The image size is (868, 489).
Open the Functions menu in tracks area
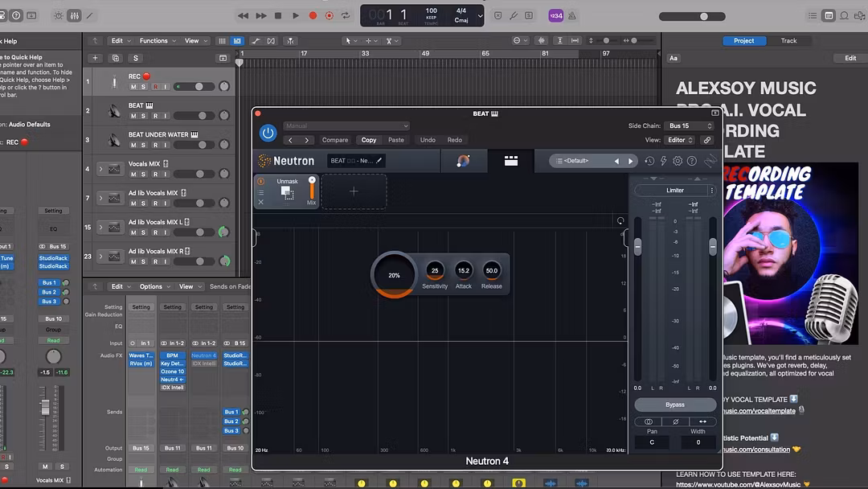[x=158, y=41]
